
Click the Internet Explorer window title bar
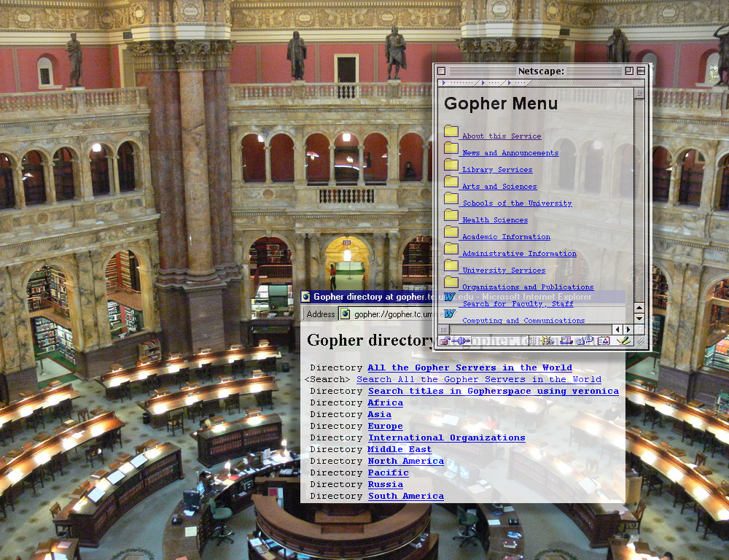coord(463,297)
